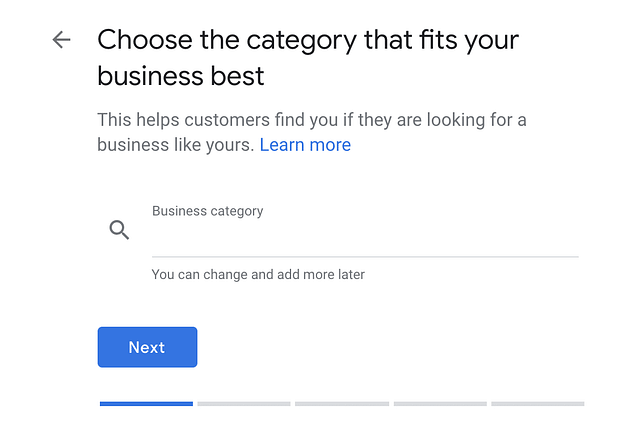
Task: Click the 'business best' heading line
Action: [181, 77]
